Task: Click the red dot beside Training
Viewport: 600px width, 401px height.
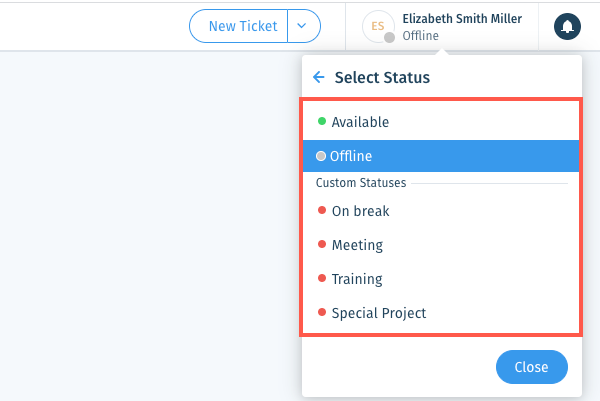Action: pos(322,278)
